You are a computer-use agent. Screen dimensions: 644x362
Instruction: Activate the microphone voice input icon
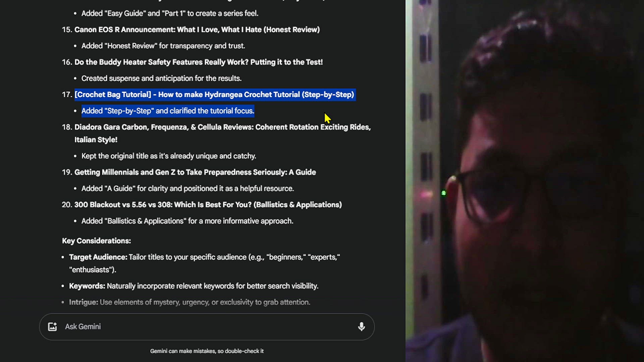(361, 327)
